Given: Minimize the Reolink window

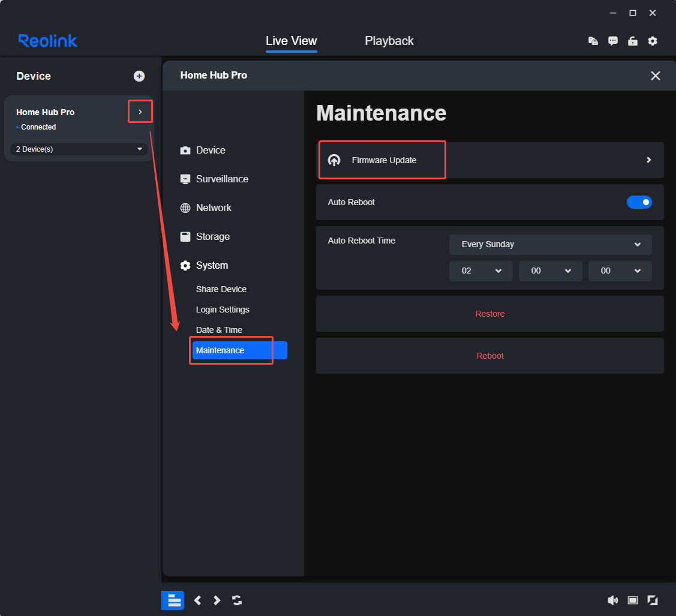Looking at the screenshot, I should [x=612, y=13].
